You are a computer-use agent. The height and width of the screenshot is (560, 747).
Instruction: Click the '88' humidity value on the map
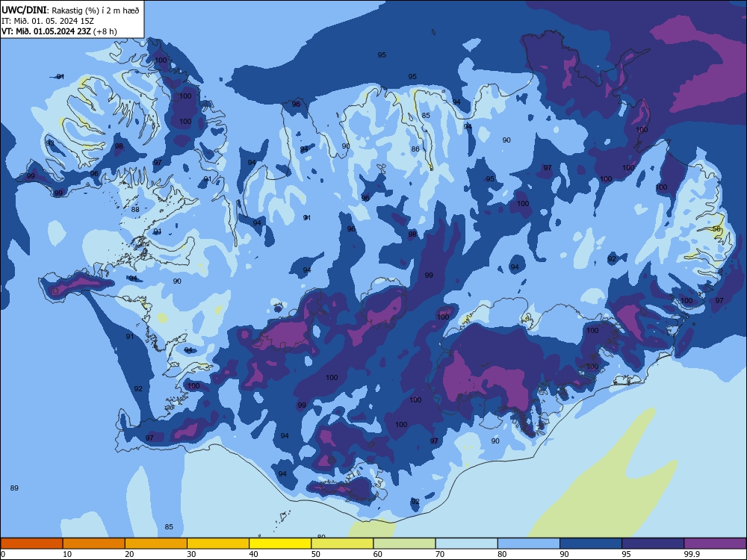(x=135, y=210)
